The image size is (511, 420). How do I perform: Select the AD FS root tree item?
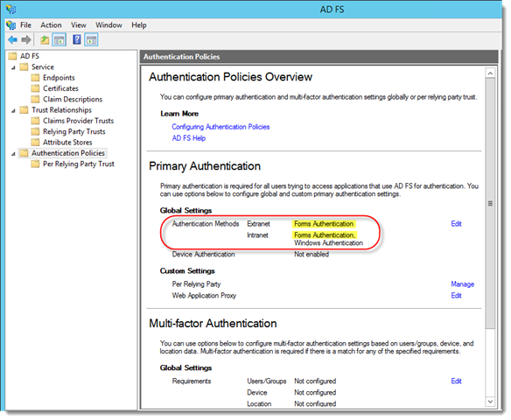(x=30, y=56)
